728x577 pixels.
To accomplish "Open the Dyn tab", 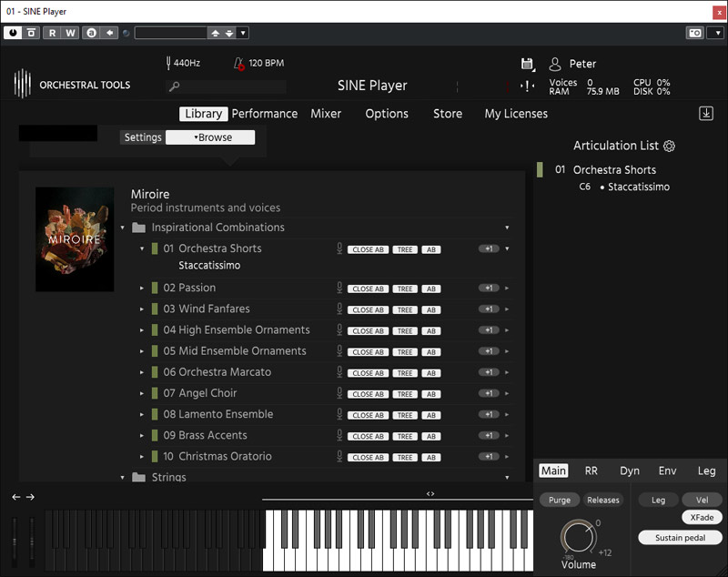I will 630,471.
